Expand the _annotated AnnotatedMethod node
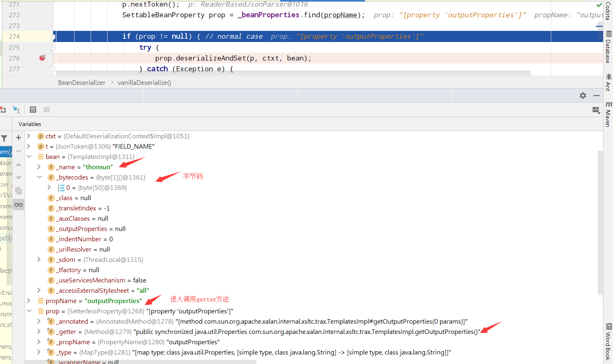Viewport: 613px width, 364px height. (x=39, y=321)
